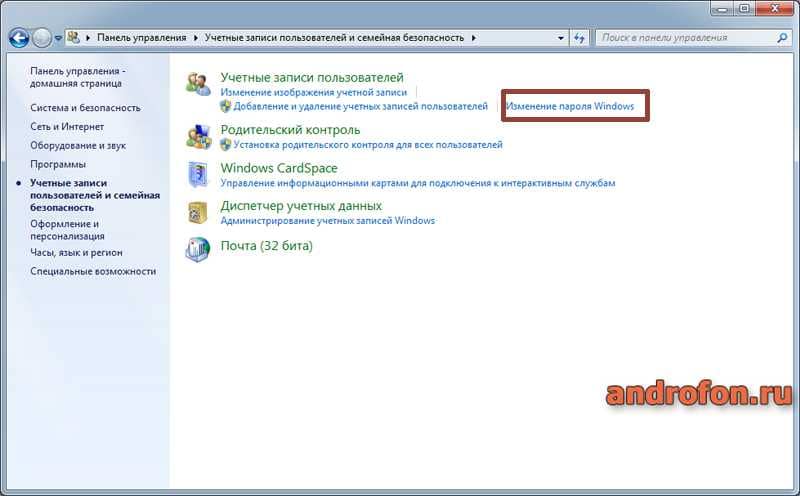Open Оборудование и звук in sidebar
Viewport: 800px width, 496px height.
78,145
